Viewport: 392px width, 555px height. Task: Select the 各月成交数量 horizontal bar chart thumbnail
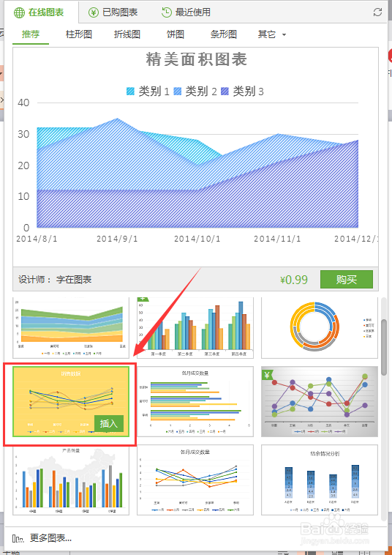click(x=195, y=401)
